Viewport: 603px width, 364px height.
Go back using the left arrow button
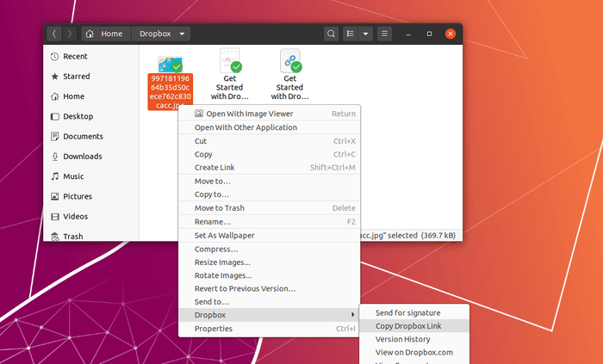click(54, 34)
